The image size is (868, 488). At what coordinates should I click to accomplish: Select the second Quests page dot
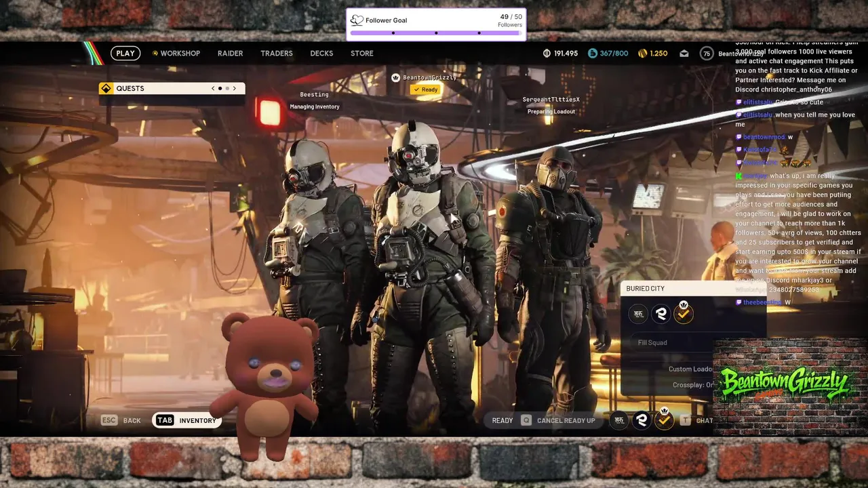[x=227, y=88]
